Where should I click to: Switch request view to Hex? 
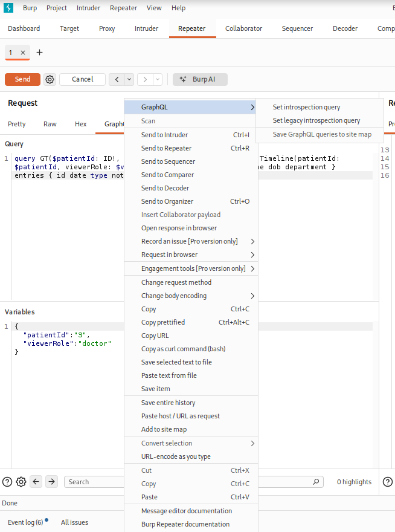(x=80, y=124)
